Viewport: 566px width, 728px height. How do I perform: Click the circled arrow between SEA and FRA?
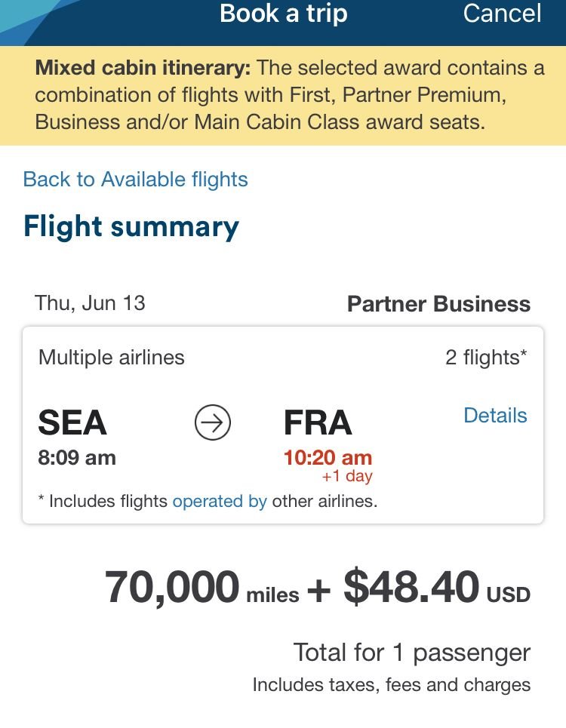click(x=213, y=424)
